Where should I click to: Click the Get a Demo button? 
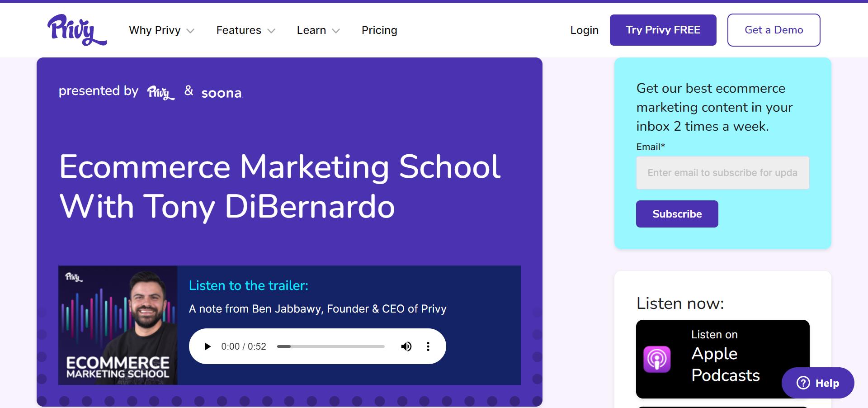[774, 30]
